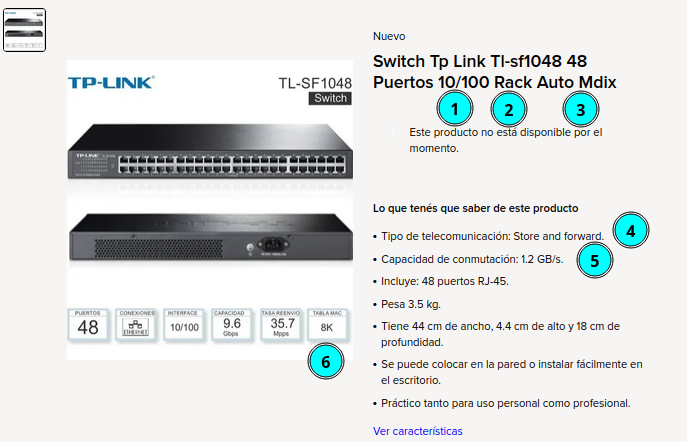The width and height of the screenshot is (687, 442).
Task: Click annotation marker 4 beside Store and forward
Action: pos(630,230)
